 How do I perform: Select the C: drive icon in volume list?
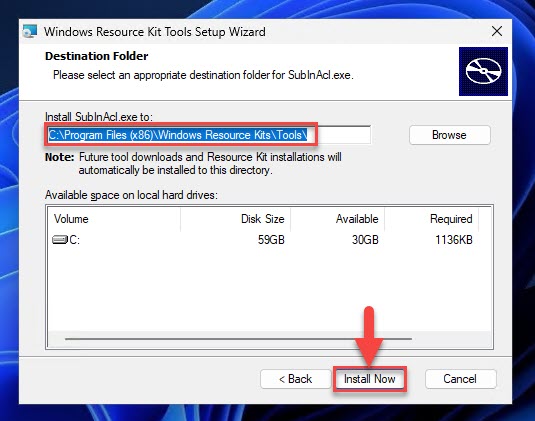[60, 239]
